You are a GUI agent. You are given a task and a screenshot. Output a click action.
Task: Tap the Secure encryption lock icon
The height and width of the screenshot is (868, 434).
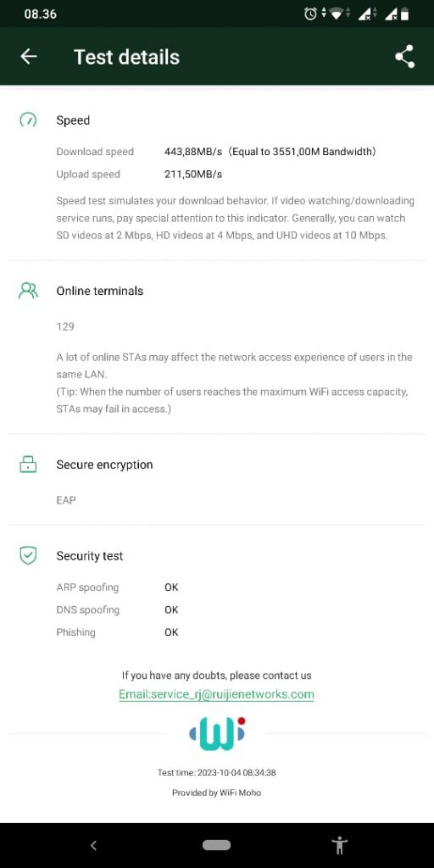[x=28, y=465]
